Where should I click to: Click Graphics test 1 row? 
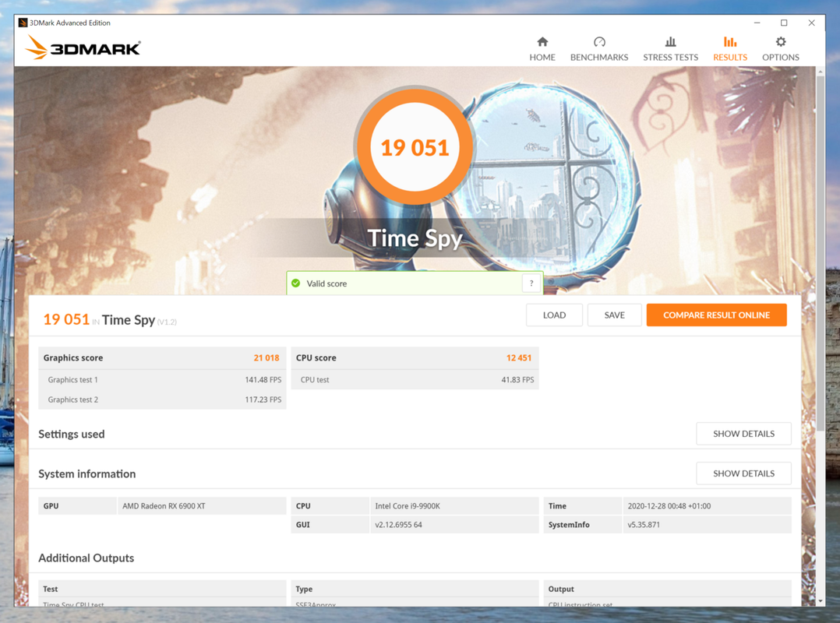(162, 379)
